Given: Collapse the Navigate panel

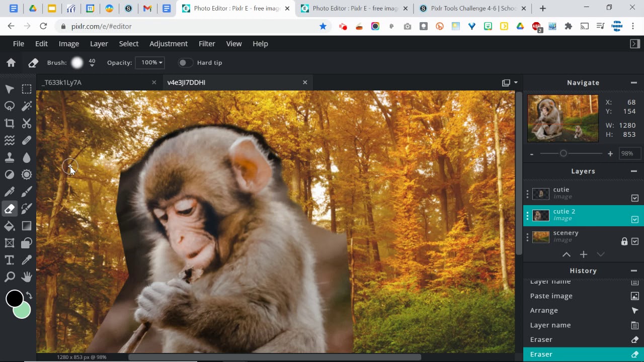Looking at the screenshot, I should coord(634,82).
